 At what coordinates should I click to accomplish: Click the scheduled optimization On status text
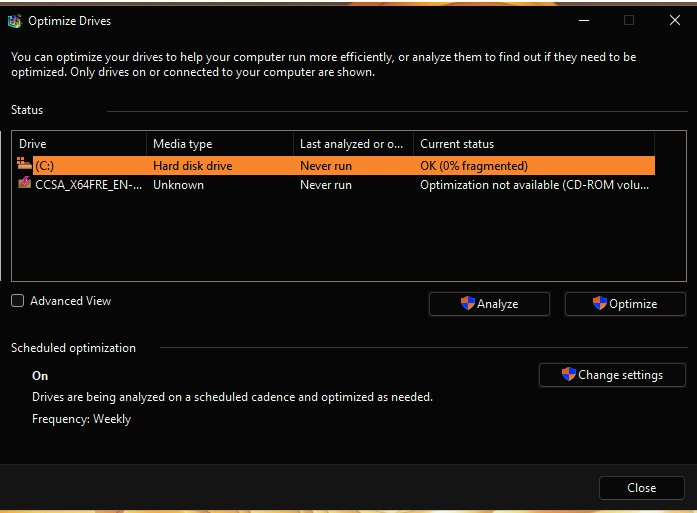tap(40, 376)
